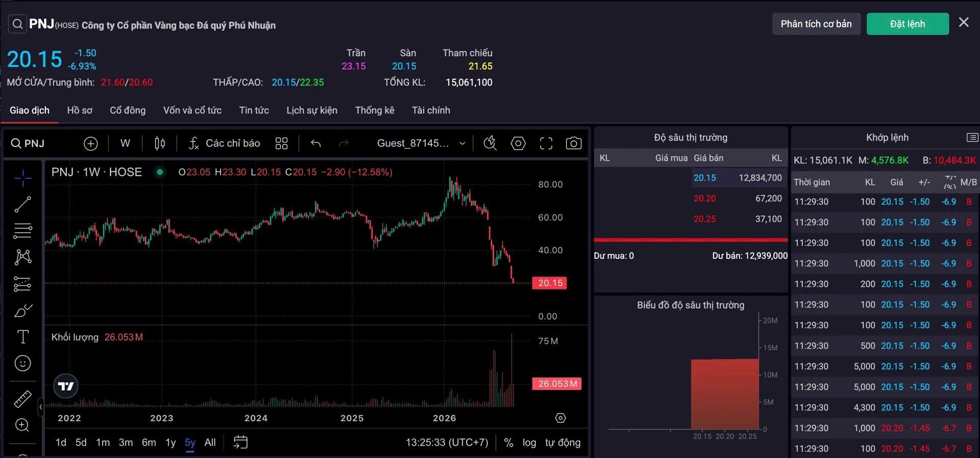The height and width of the screenshot is (458, 980).
Task: Switch to the Hồ sơ tab
Action: pyautogui.click(x=80, y=110)
